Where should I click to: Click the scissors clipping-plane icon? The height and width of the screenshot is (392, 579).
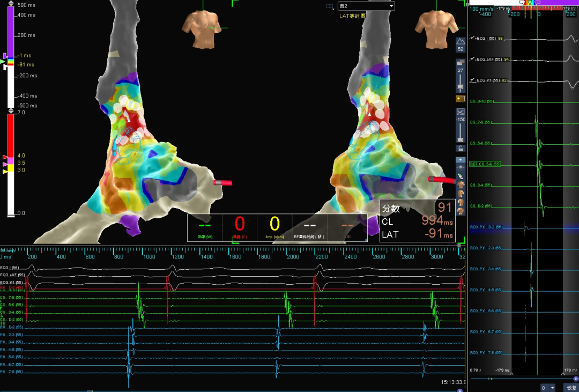[461, 112]
